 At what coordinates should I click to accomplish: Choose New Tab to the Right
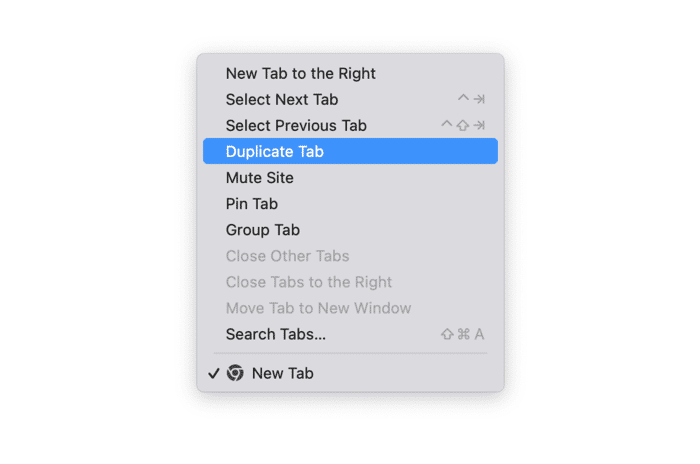coord(300,73)
